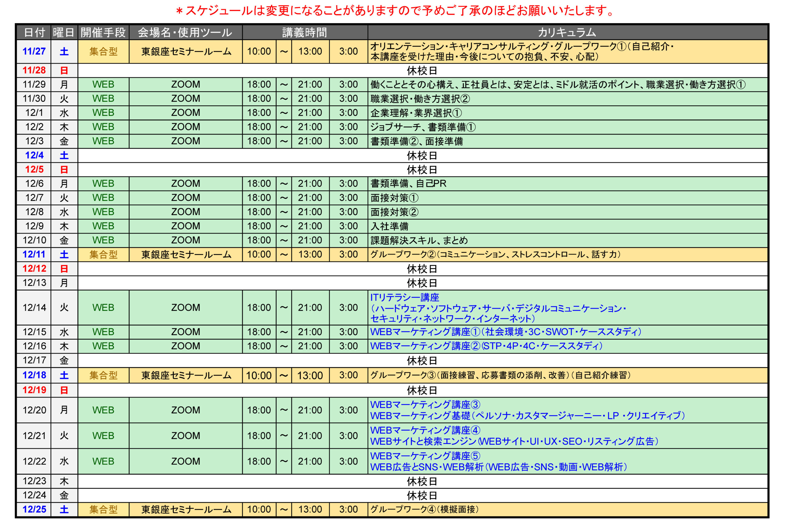The width and height of the screenshot is (787, 532).
Task: Click 10:00 start time in 12/18 row
Action: tap(259, 375)
